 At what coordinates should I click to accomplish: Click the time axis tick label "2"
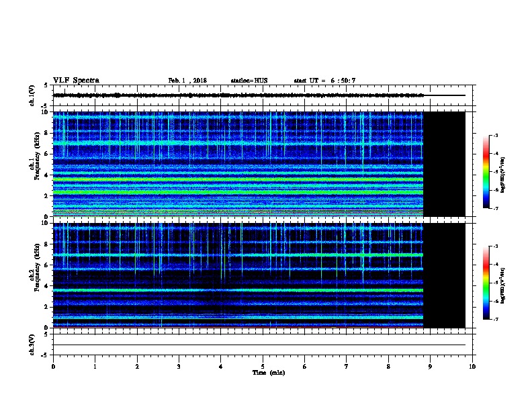pyautogui.click(x=137, y=366)
